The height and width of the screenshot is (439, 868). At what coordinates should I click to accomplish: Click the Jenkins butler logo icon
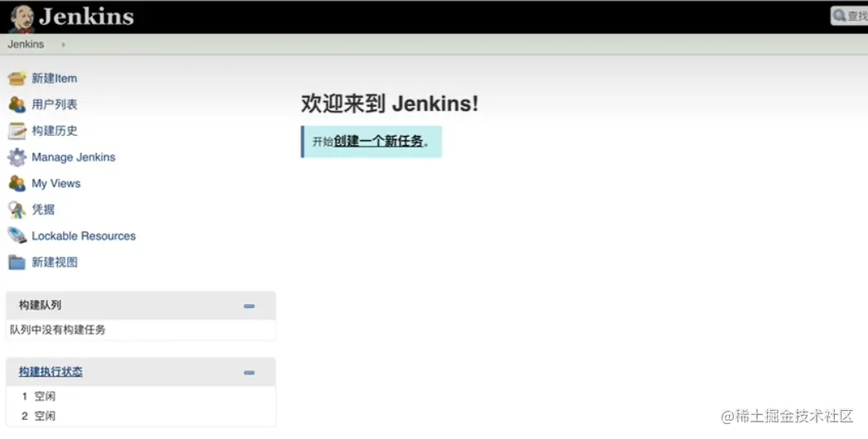22,19
